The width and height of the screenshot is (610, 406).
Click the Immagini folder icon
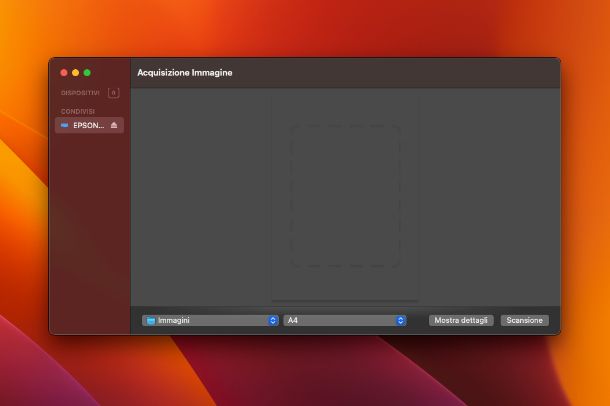151,320
